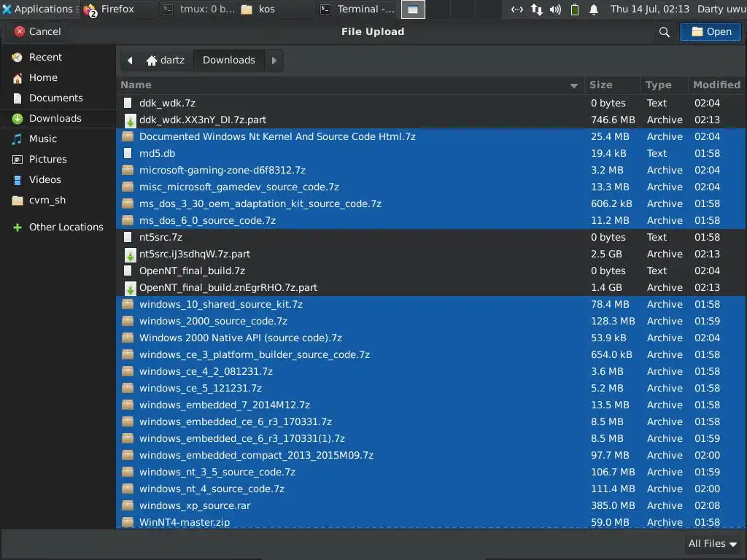
Task: Select windows_2000_source_code.7z
Action: (431, 321)
